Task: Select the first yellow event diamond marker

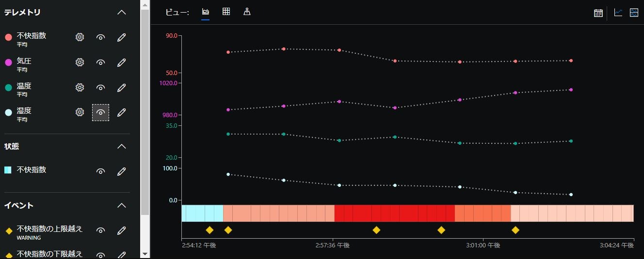Action: tap(209, 230)
